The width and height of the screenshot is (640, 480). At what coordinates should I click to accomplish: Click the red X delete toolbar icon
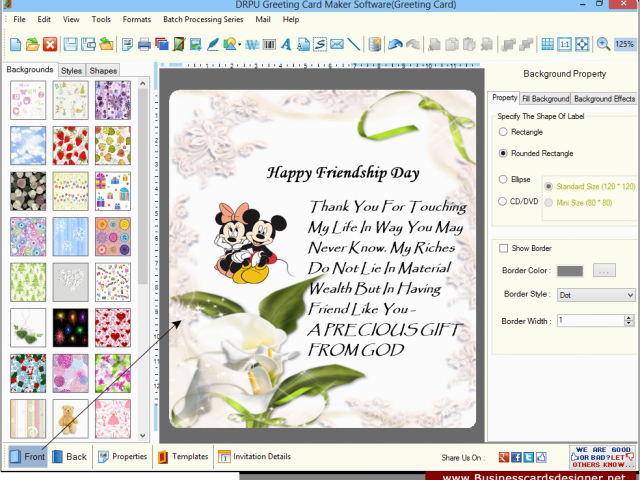[x=50, y=44]
